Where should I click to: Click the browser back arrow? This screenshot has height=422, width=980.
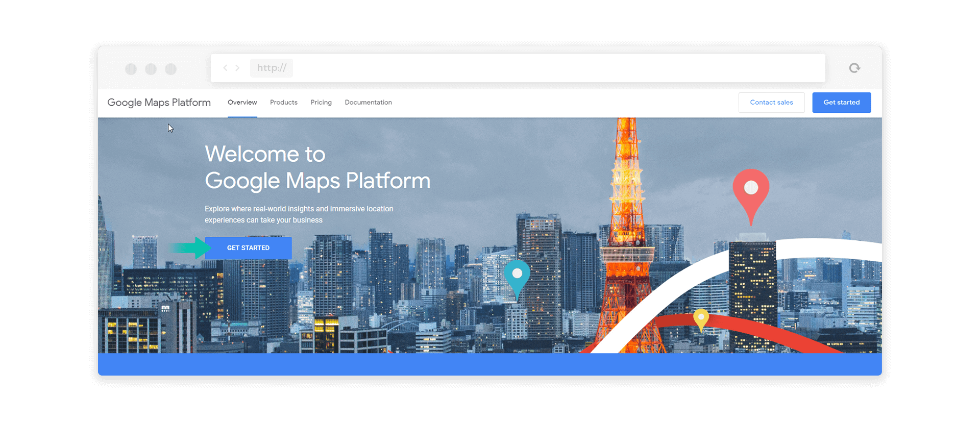(225, 68)
